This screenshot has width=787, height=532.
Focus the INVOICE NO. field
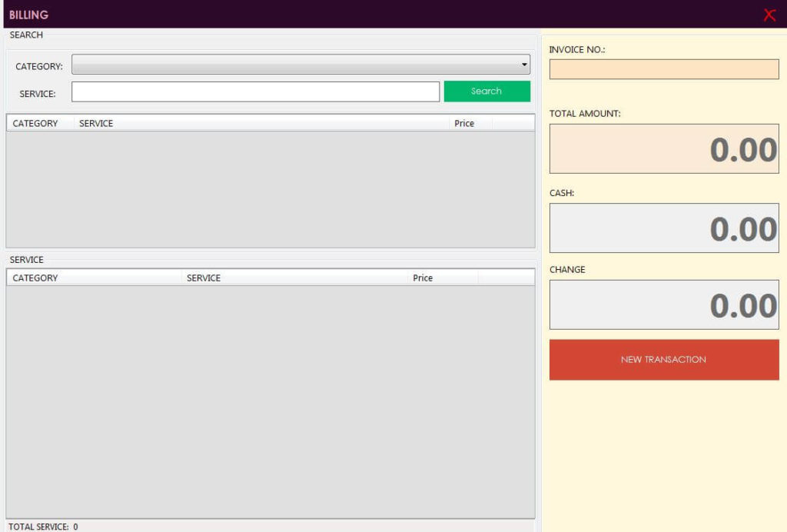664,69
